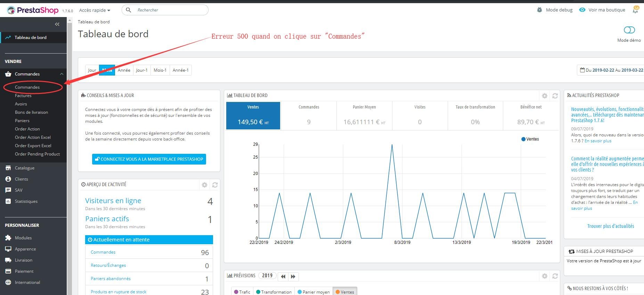This screenshot has width=644, height=295.
Task: Show the Bénéfice net metric
Action: pos(531,115)
